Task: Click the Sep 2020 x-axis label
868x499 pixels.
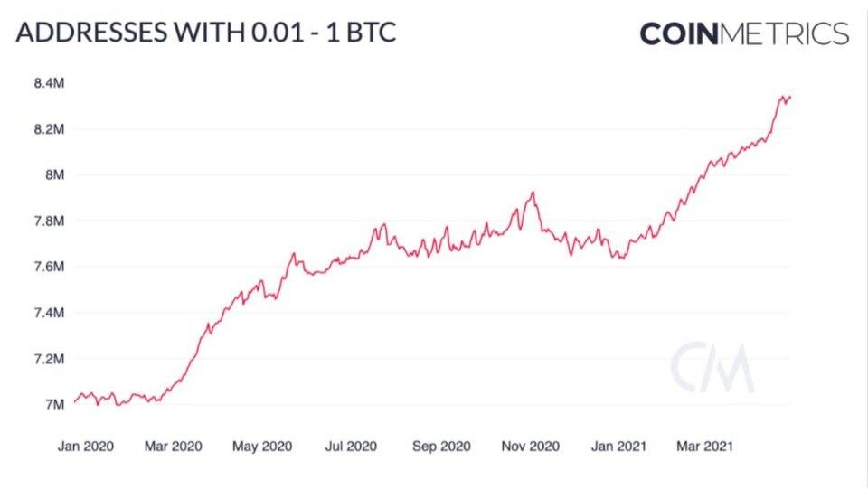Action: (441, 447)
